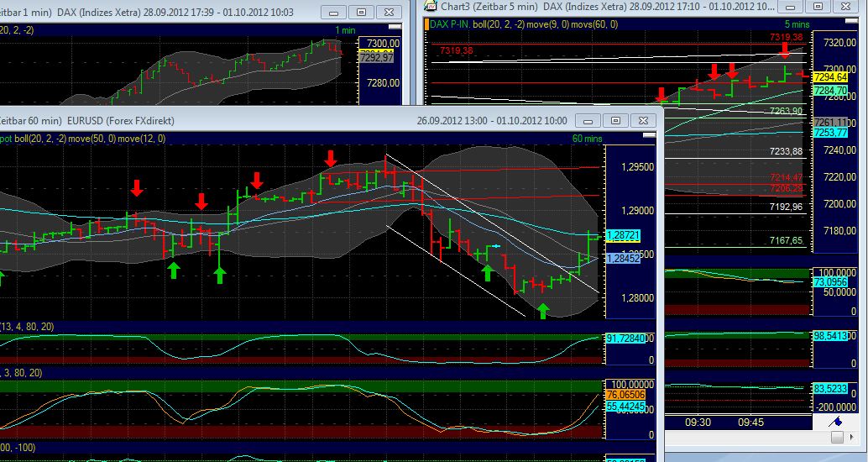Select the 'DAX P-IN.' label in Chart3
The image size is (868, 462).
(x=449, y=24)
